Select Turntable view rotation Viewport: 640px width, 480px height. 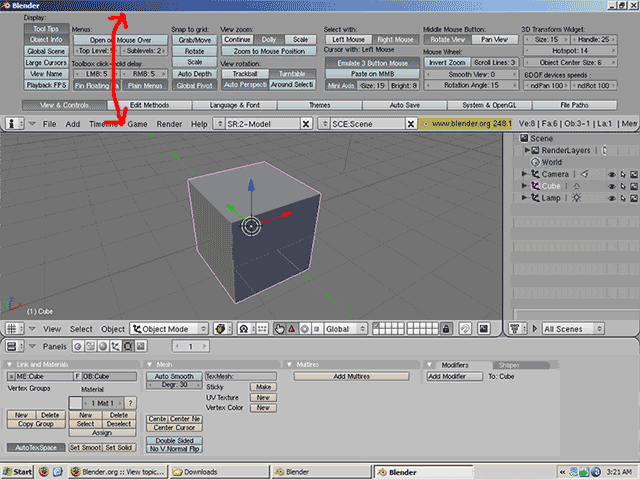pos(292,73)
